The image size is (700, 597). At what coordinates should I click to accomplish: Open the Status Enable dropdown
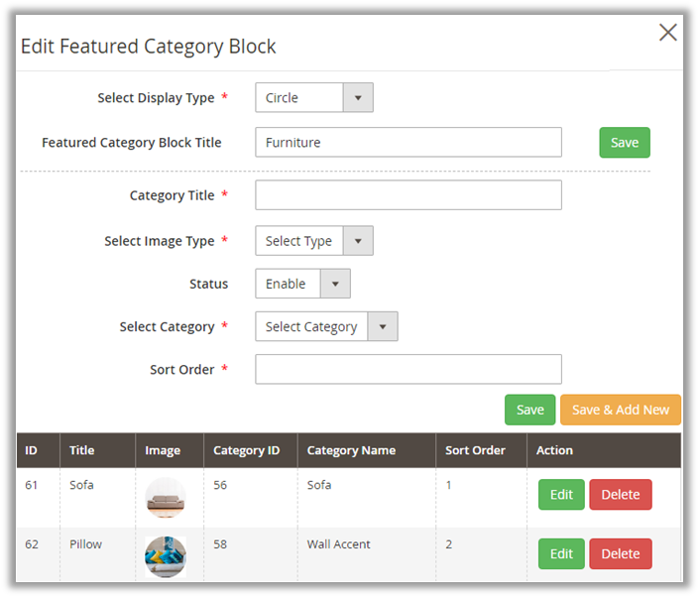(302, 284)
